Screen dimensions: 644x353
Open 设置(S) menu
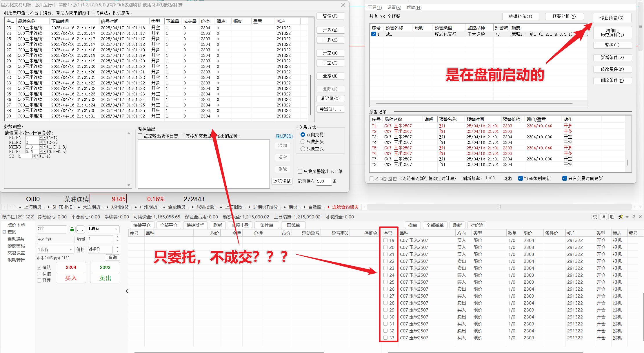394,8
